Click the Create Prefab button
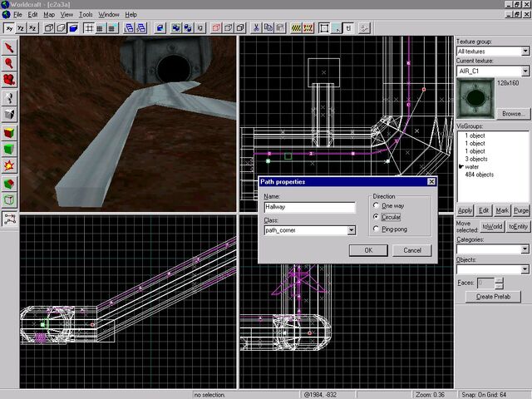The image size is (532, 399). 493,297
